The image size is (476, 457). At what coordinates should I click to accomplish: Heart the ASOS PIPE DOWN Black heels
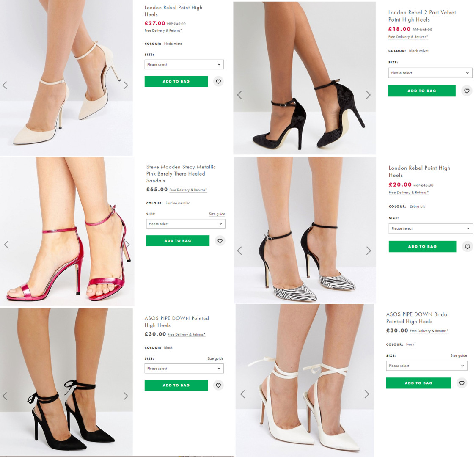218,385
